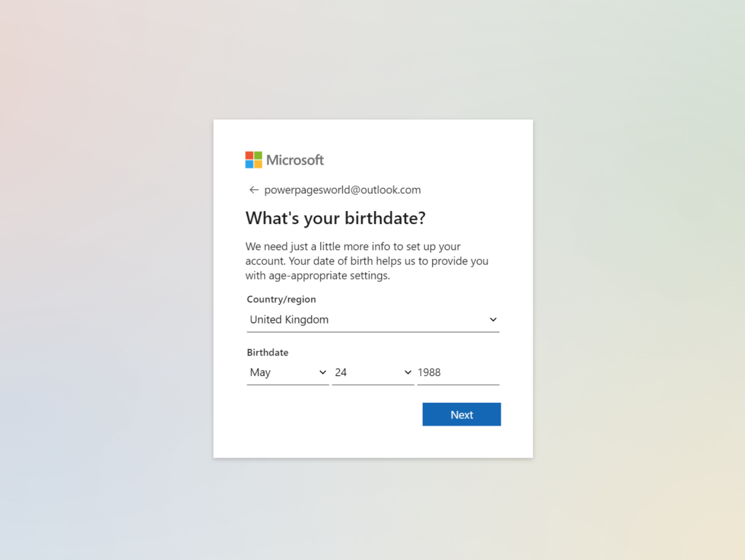Click empty card area left of Next
This screenshot has width=745, height=560.
[x=332, y=415]
